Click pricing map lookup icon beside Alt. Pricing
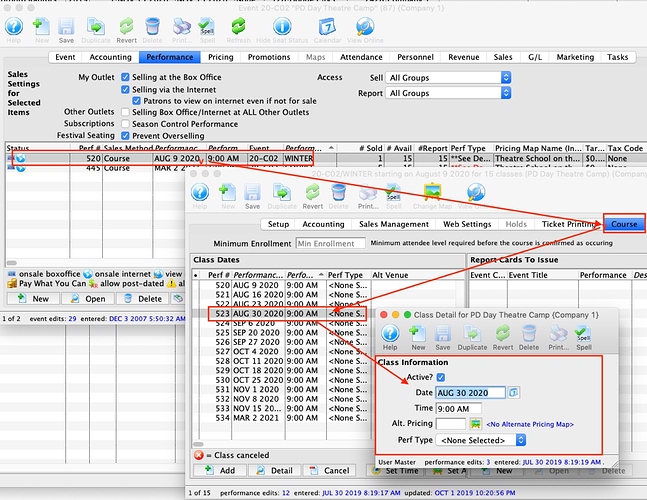This screenshot has width=647, height=500. tap(476, 424)
